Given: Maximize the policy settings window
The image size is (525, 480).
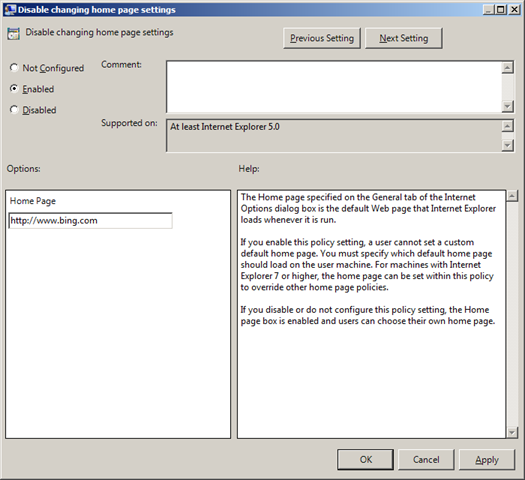Looking at the screenshot, I should [x=501, y=9].
